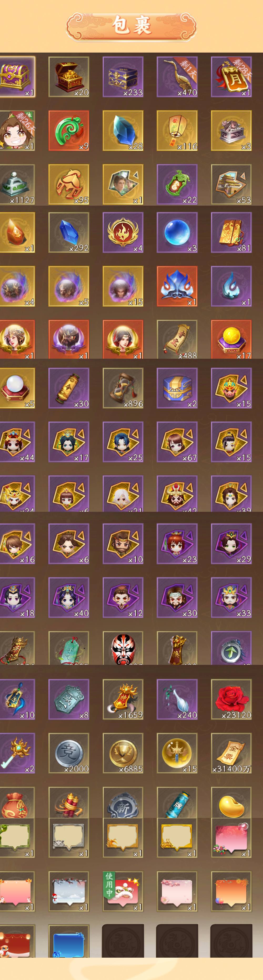This screenshot has height=980, width=263.
Task: Select the red opera mask item
Action: [x=123, y=648]
